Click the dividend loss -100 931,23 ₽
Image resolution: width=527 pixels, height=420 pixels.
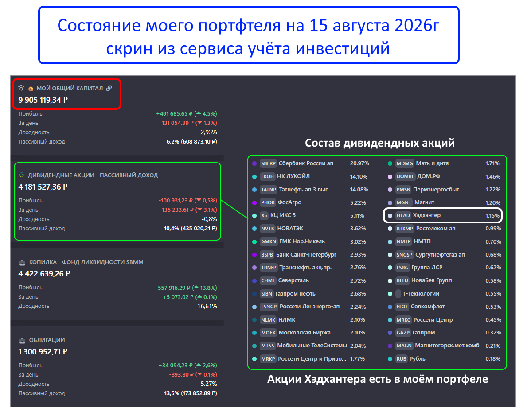[176, 201]
